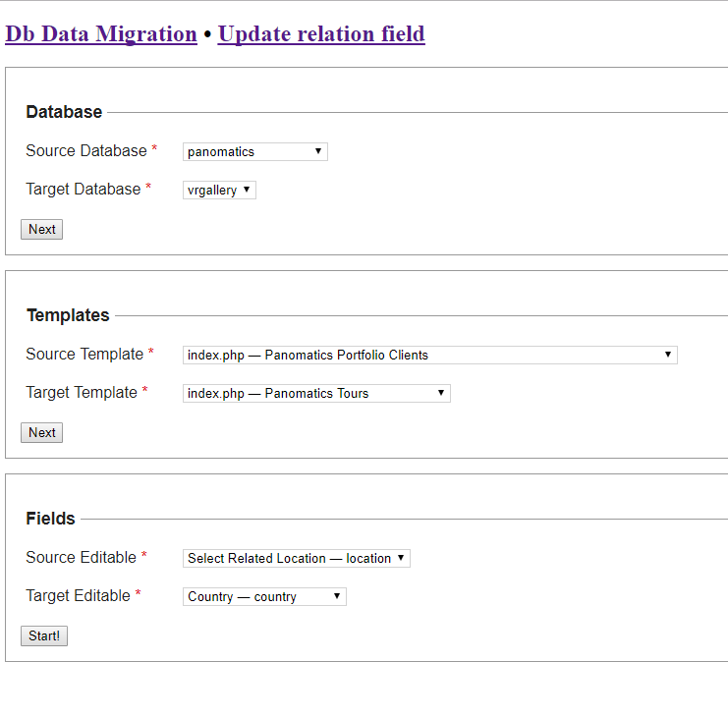The image size is (728, 717).
Task: Open the Target Template dropdown showing Panomatics Tours
Action: [316, 393]
